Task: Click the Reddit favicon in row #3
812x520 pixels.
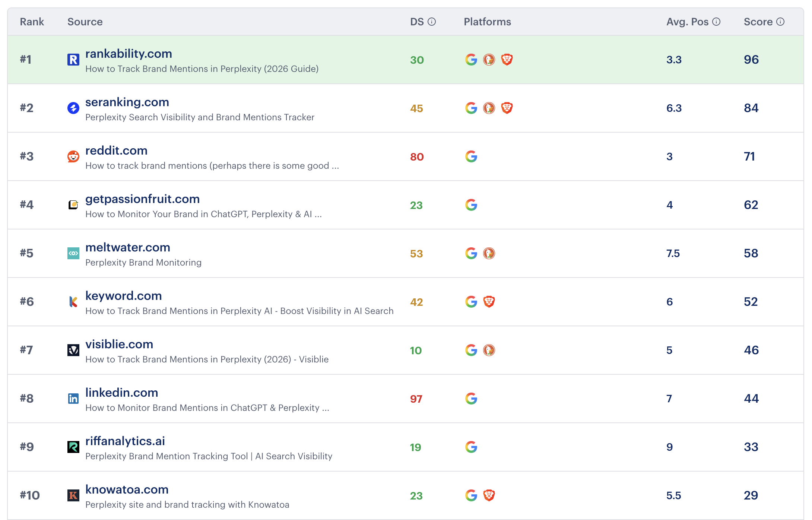Action: (73, 156)
